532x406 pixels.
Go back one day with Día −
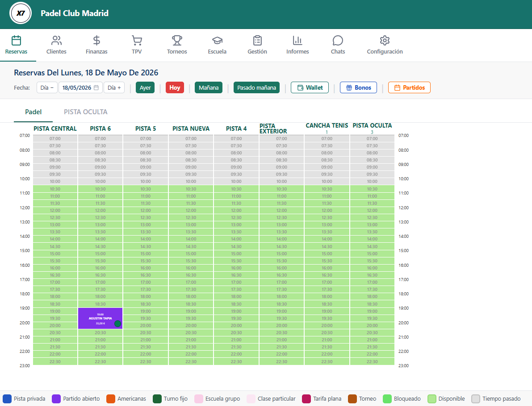pyautogui.click(x=47, y=87)
